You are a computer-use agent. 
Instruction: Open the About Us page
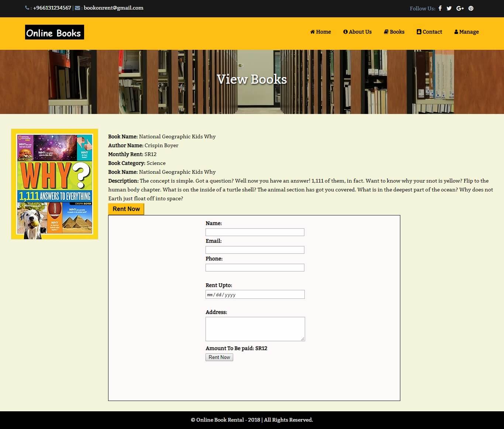(358, 32)
